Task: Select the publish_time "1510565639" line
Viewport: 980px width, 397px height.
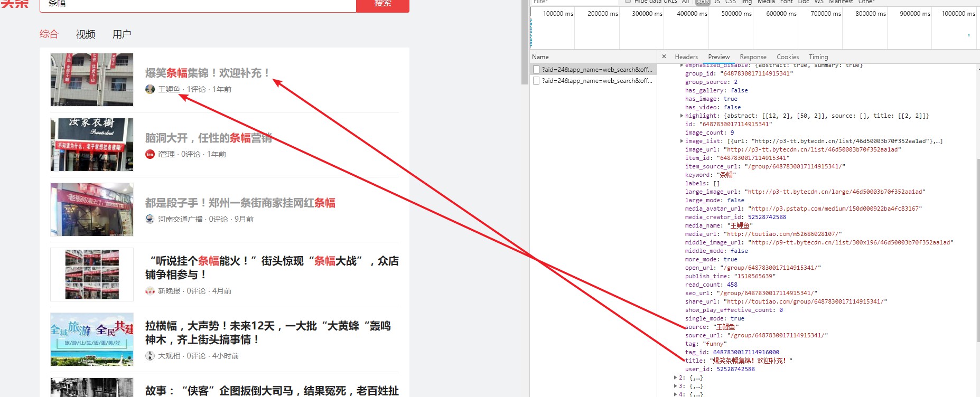Action: coord(731,276)
